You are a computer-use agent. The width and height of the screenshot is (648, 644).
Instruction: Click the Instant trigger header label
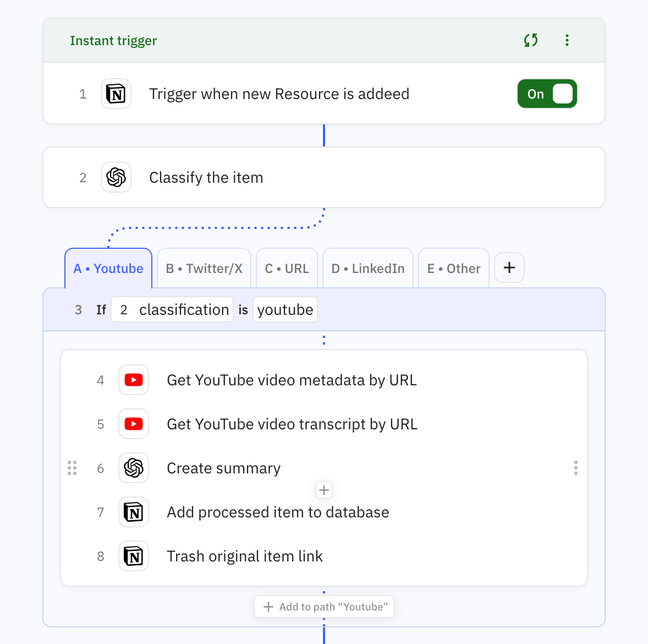tap(113, 41)
